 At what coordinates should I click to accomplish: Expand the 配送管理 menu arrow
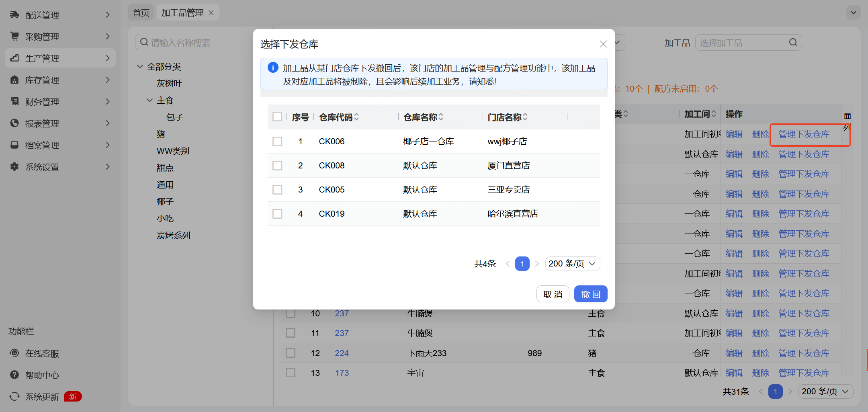(x=107, y=15)
